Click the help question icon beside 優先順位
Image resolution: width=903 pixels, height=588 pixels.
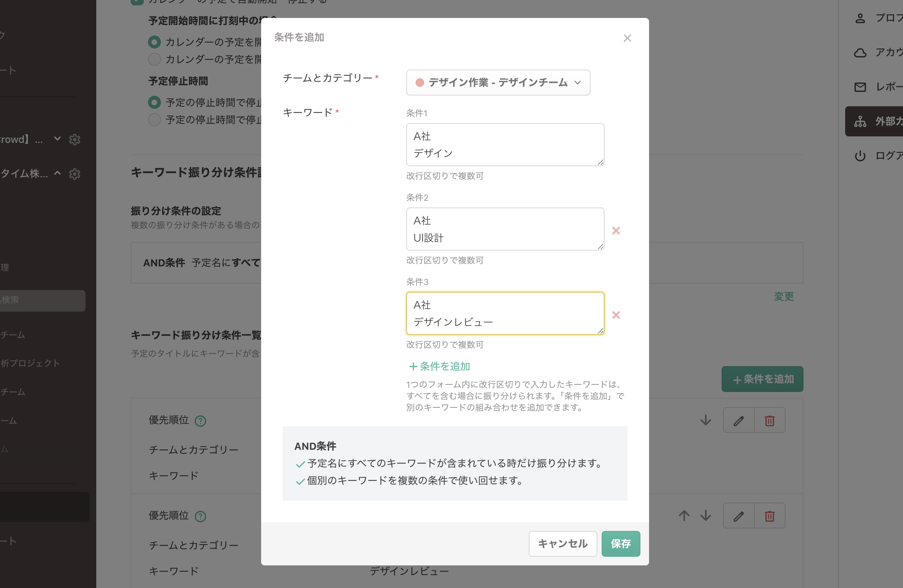coord(201,421)
